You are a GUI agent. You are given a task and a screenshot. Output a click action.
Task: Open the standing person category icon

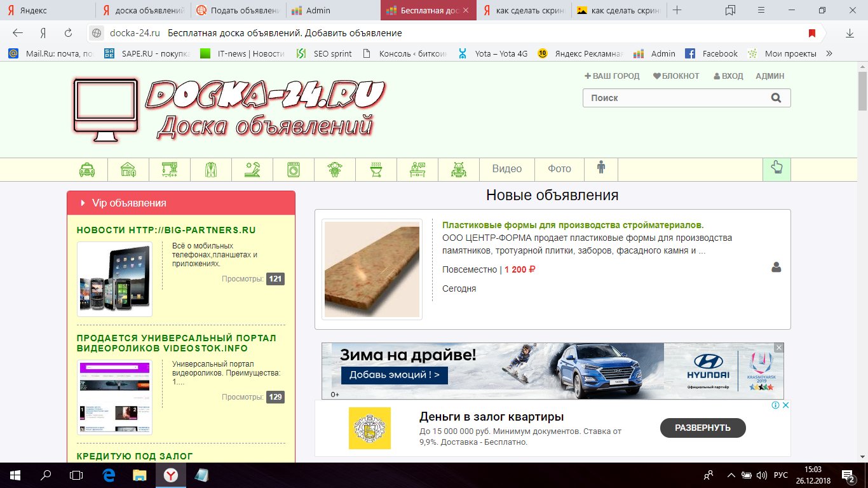pyautogui.click(x=601, y=168)
